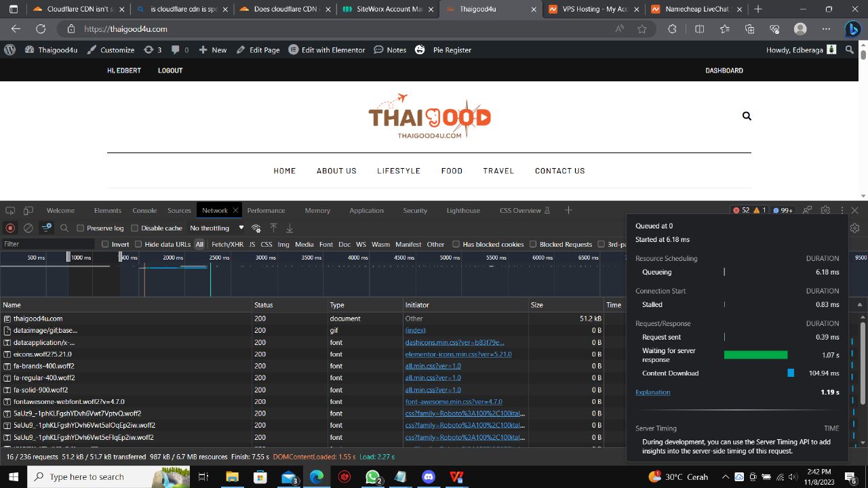Viewport: 868px width, 488px height.
Task: Open the No throttling dropdown
Action: [x=216, y=228]
